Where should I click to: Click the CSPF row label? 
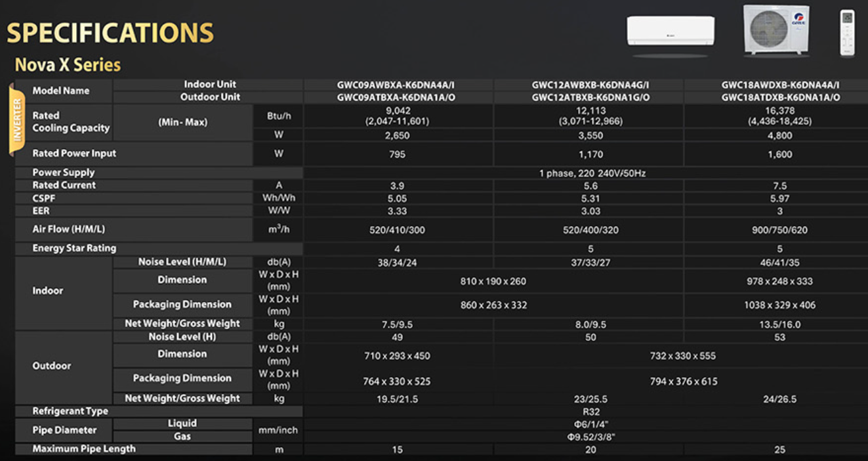[x=44, y=198]
